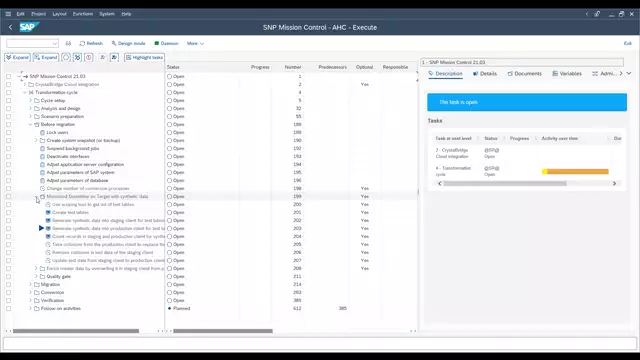Click the horizontal scrollbar of the Tasks table
This screenshot has height=360, width=640.
(505, 184)
